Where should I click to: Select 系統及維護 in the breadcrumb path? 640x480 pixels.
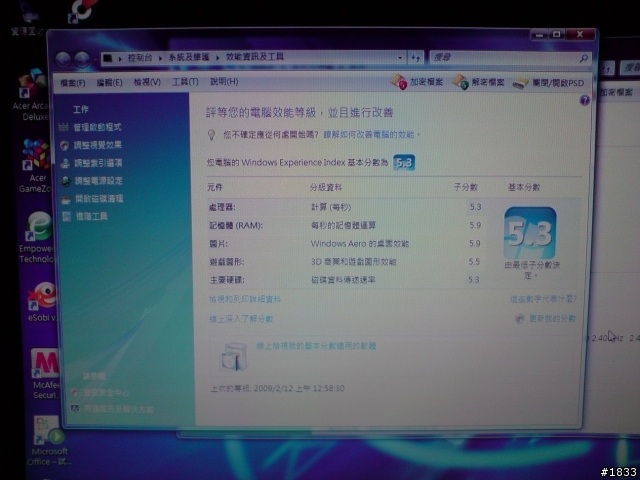[189, 57]
